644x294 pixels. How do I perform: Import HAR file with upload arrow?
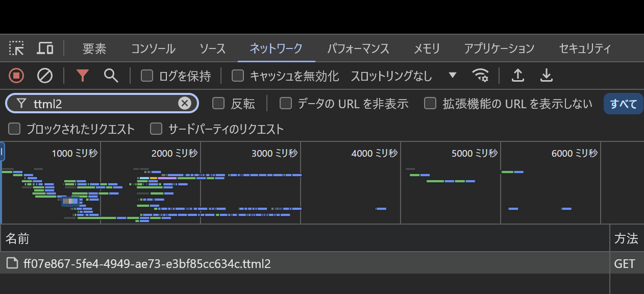pos(518,76)
